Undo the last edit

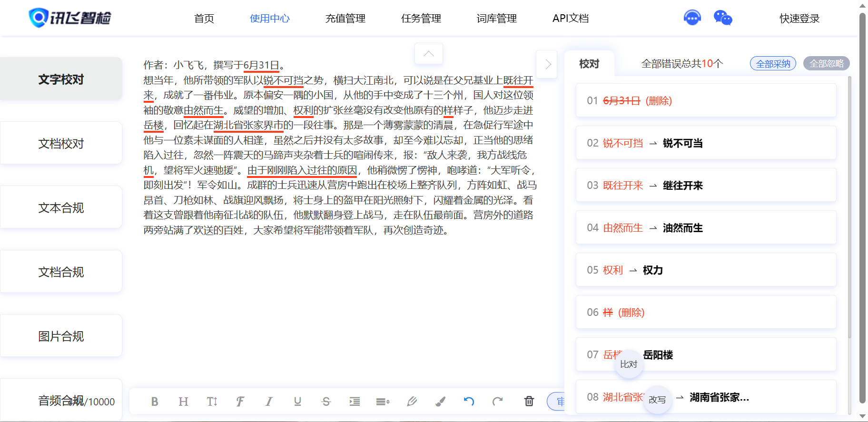(x=469, y=402)
